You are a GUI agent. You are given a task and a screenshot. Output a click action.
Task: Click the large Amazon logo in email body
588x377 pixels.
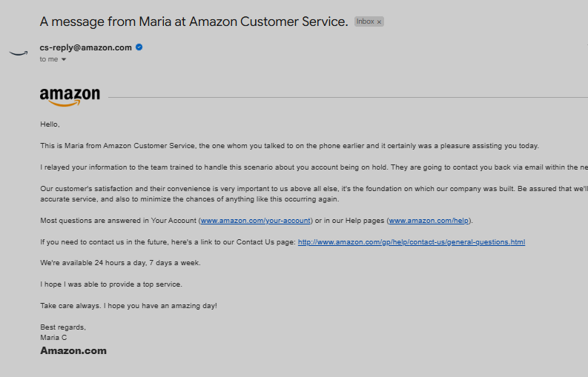click(70, 97)
